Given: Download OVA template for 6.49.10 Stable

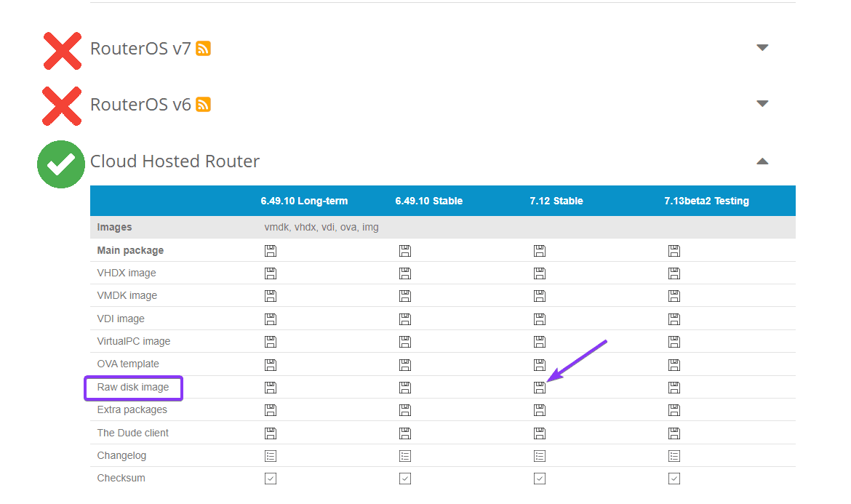Looking at the screenshot, I should (405, 364).
